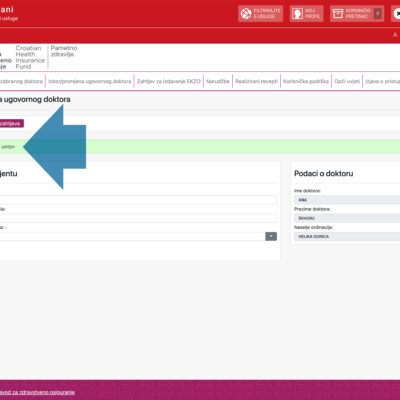Open the Korisnički pretinac archive box icon
400x400 pixels.
pyautogui.click(x=338, y=14)
